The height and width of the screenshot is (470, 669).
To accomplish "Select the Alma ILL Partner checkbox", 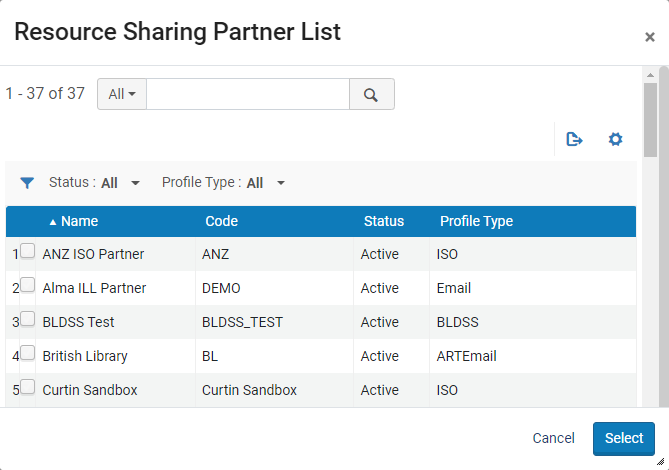I will coord(28,286).
